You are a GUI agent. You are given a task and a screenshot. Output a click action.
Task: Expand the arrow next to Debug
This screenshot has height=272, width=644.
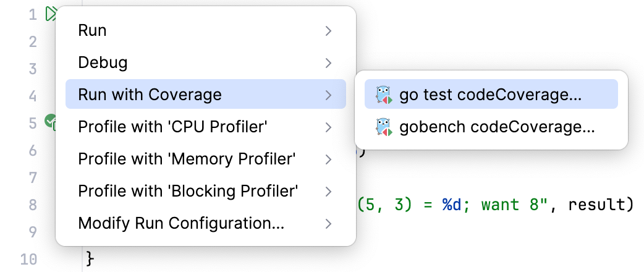(x=329, y=62)
